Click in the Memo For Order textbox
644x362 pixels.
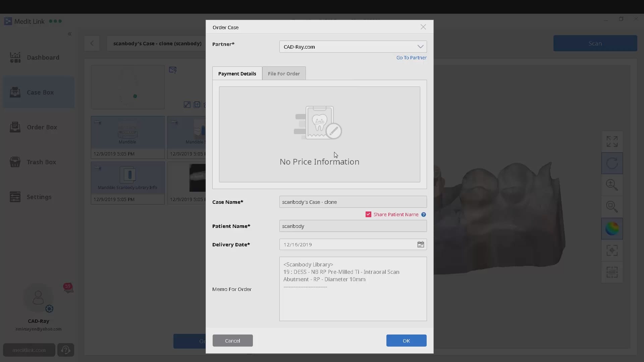353,289
